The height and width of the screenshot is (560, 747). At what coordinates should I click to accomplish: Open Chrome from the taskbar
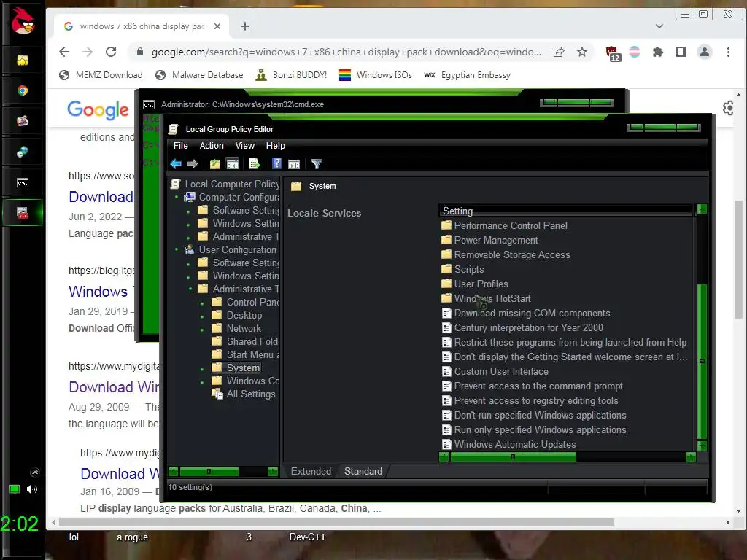(23, 90)
